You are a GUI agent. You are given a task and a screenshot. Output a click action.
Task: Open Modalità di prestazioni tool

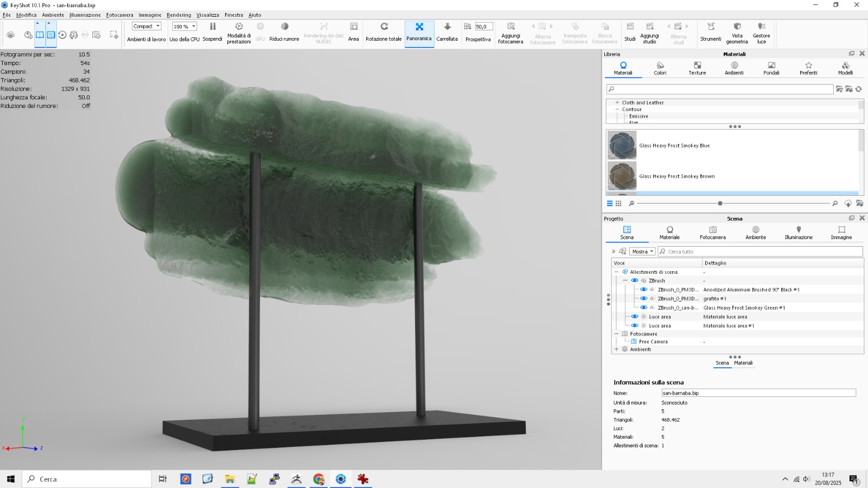point(239,27)
